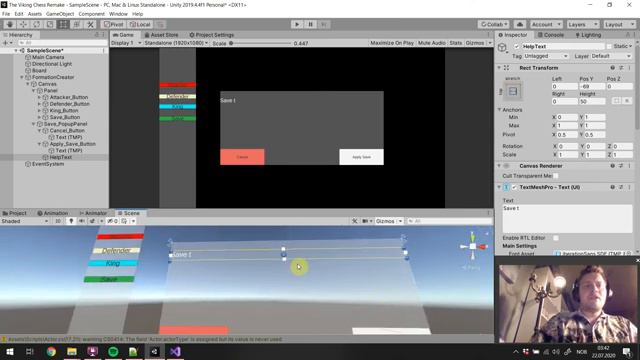
Task: Open the custom editor tools icon
Action: point(90,24)
